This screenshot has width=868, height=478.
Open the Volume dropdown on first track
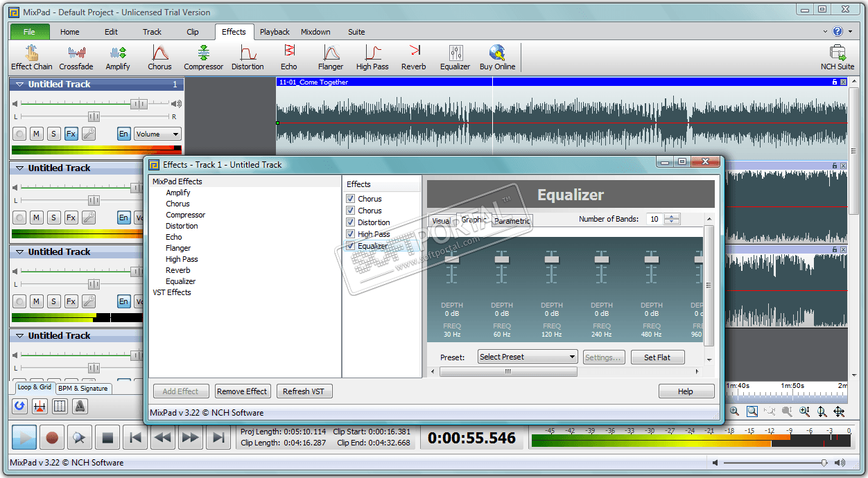(x=157, y=134)
